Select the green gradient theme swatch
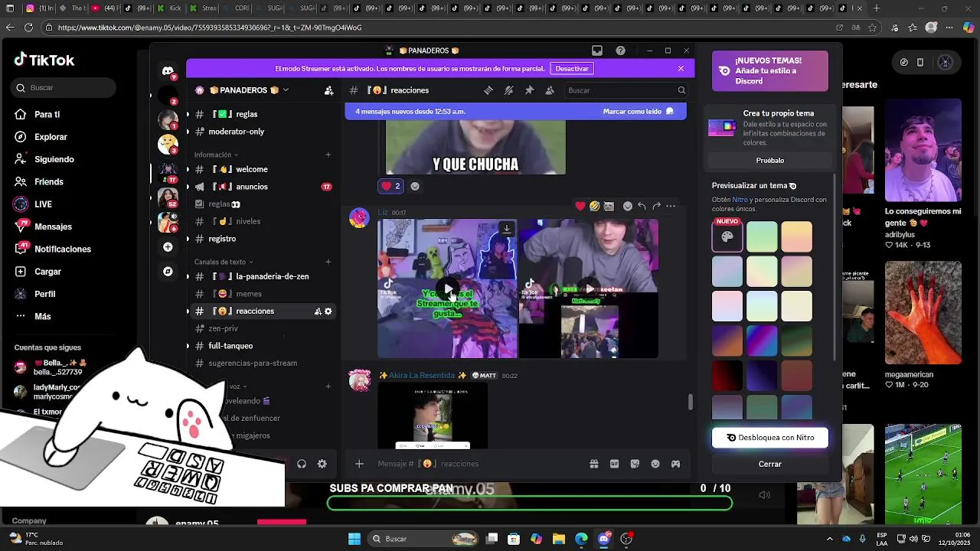This screenshot has height=551, width=980. click(762, 236)
